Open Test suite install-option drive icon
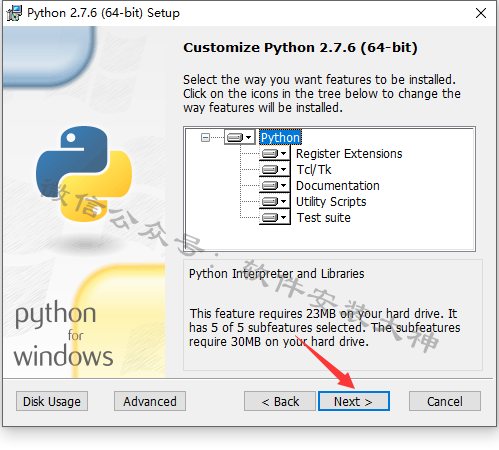This screenshot has height=450, width=499. (275, 217)
